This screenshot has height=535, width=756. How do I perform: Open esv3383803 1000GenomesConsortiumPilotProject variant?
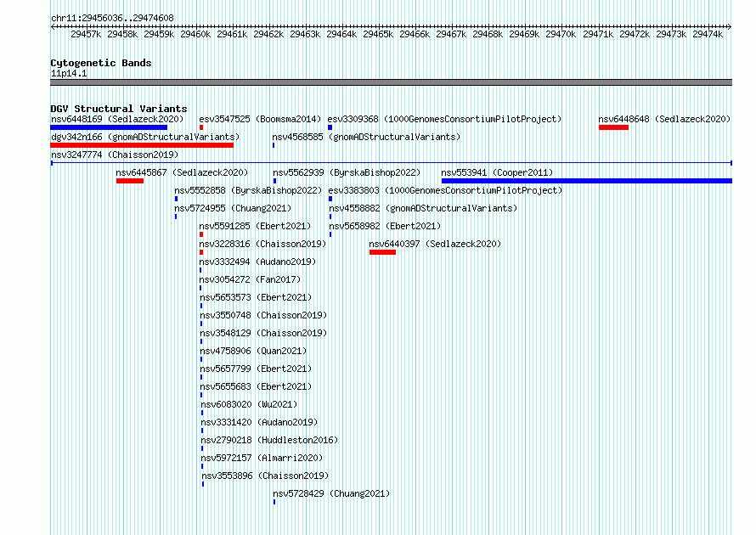coord(445,190)
